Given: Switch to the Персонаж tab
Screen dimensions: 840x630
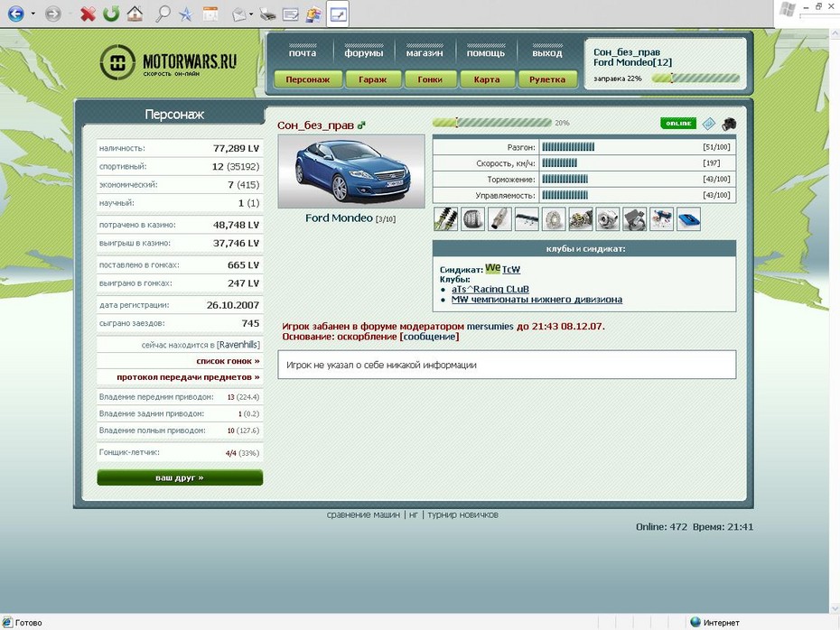Looking at the screenshot, I should pos(307,79).
